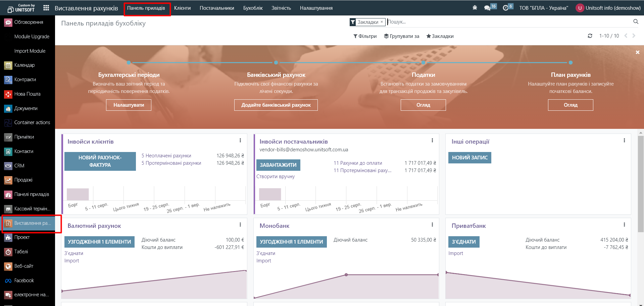Open options menu for Приватбанк card

click(624, 225)
